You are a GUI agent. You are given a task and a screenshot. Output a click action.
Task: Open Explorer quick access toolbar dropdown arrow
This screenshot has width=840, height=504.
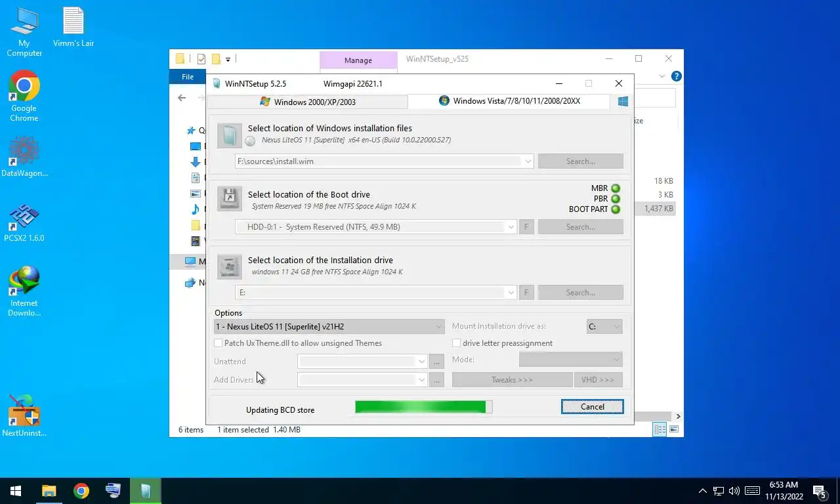(228, 59)
